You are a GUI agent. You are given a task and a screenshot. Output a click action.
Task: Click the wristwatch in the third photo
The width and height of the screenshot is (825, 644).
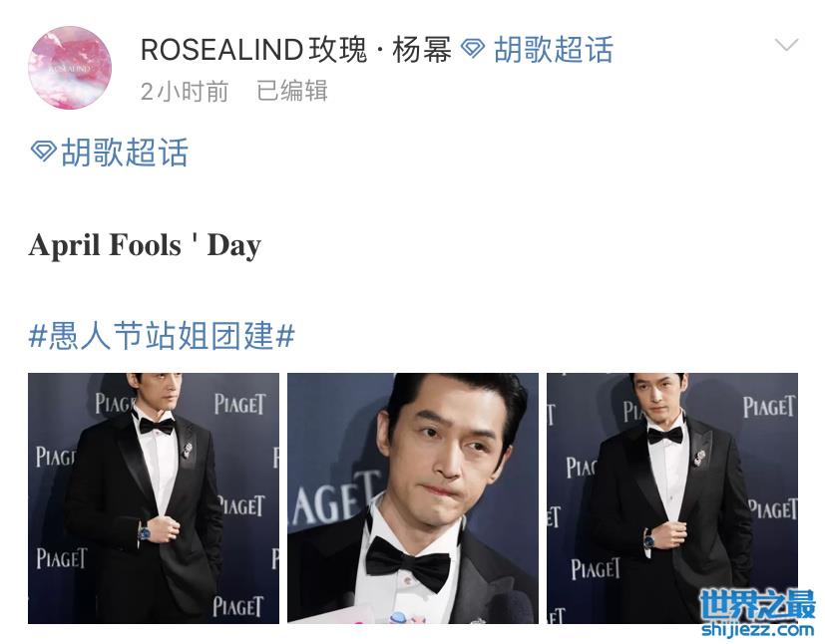point(648,539)
